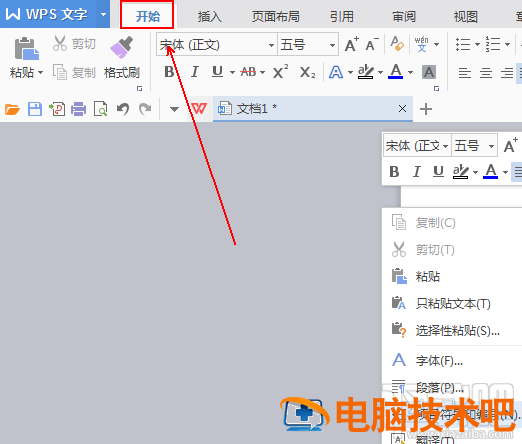Click Copy (复制) in ribbon
Screen dimensions: 522x444
click(x=74, y=72)
